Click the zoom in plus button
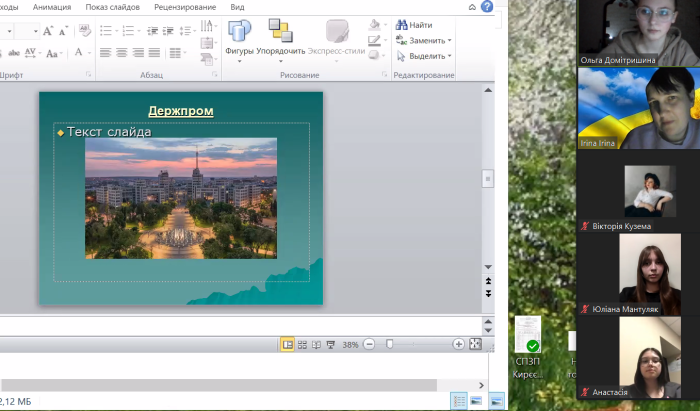The image size is (700, 411). click(x=458, y=344)
